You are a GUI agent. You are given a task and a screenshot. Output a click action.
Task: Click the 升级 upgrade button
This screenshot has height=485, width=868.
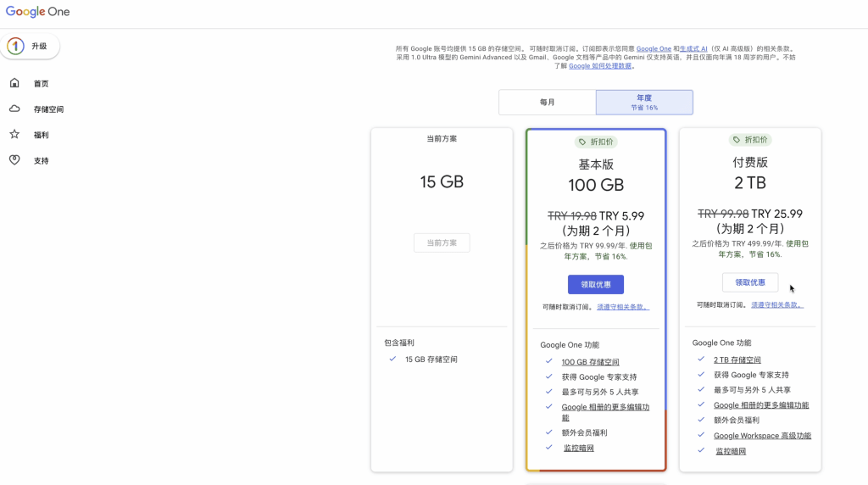[30, 46]
